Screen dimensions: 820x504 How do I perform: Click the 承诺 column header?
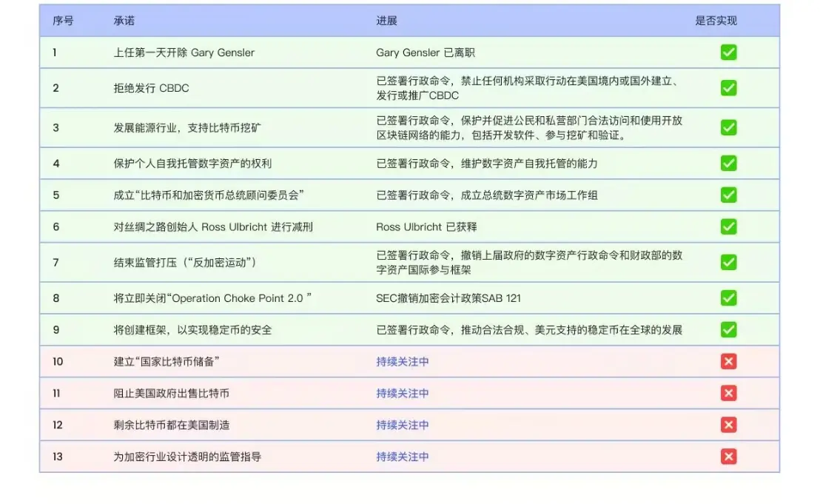coord(124,21)
